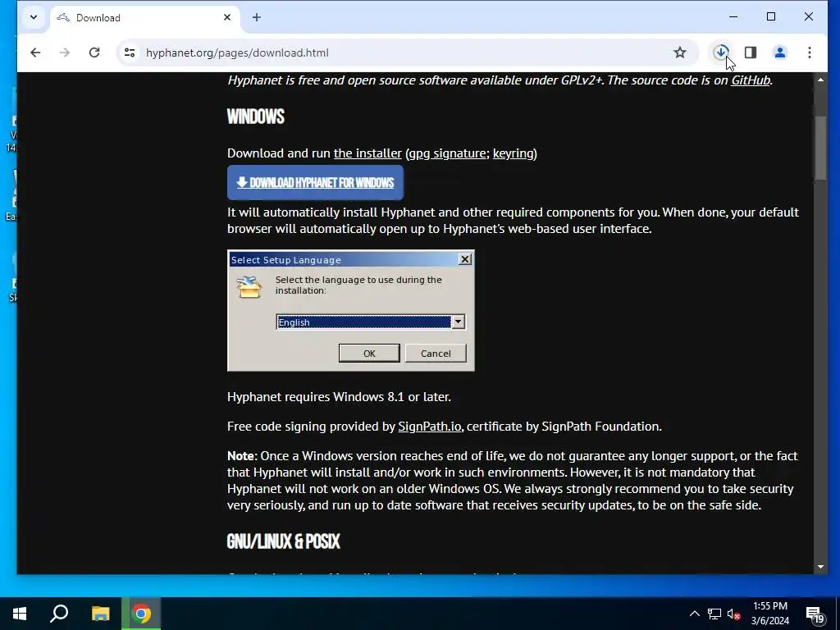Expand the tab search dropdown
The width and height of the screenshot is (840, 630).
pyautogui.click(x=34, y=18)
